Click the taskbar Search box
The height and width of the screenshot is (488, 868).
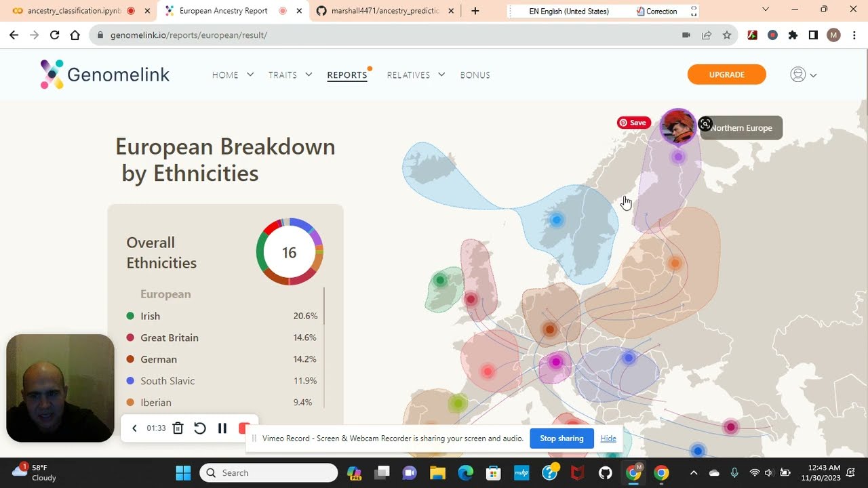point(269,473)
